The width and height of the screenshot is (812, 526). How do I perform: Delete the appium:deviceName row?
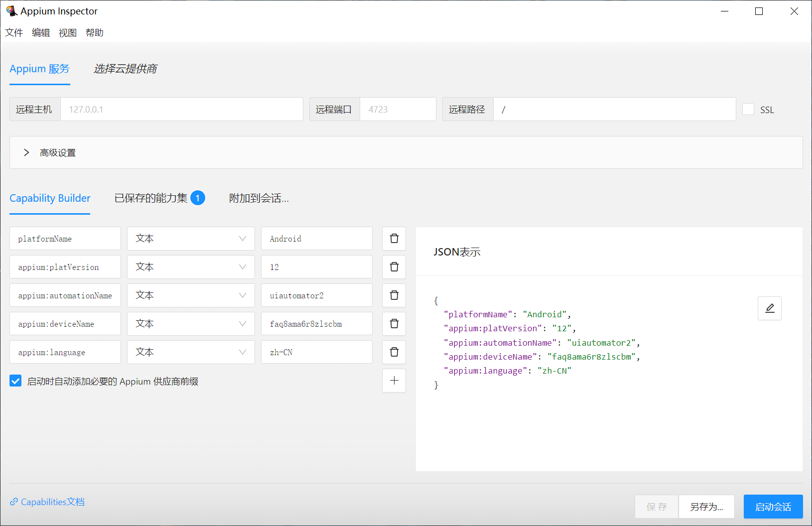click(394, 324)
